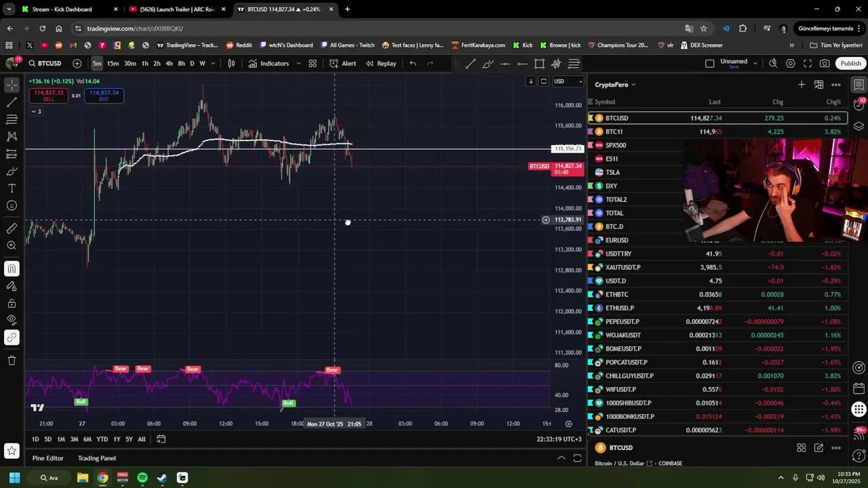Select the D daily timeframe
Screen dimensions: 868x488
[x=192, y=63]
